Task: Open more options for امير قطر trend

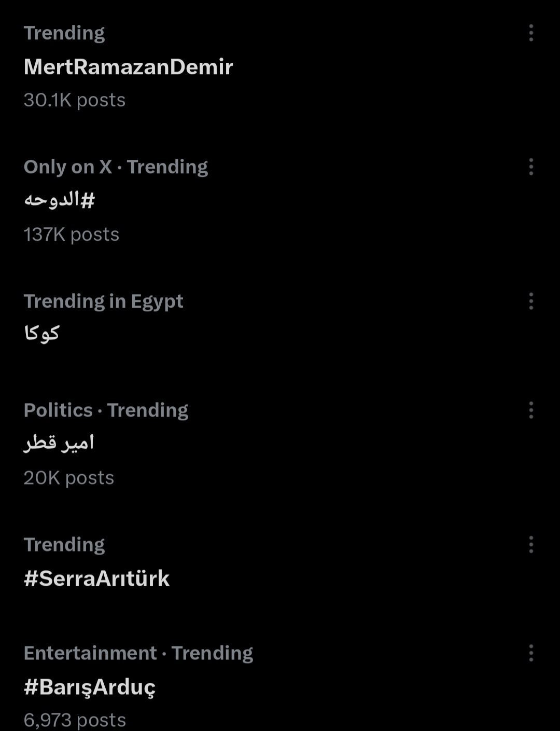Action: point(531,410)
